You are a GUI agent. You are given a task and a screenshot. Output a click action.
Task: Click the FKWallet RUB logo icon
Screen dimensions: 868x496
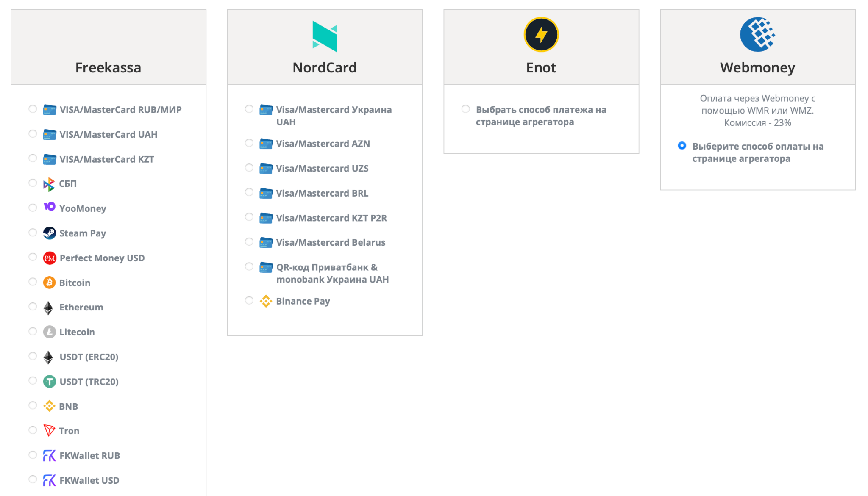coord(49,455)
